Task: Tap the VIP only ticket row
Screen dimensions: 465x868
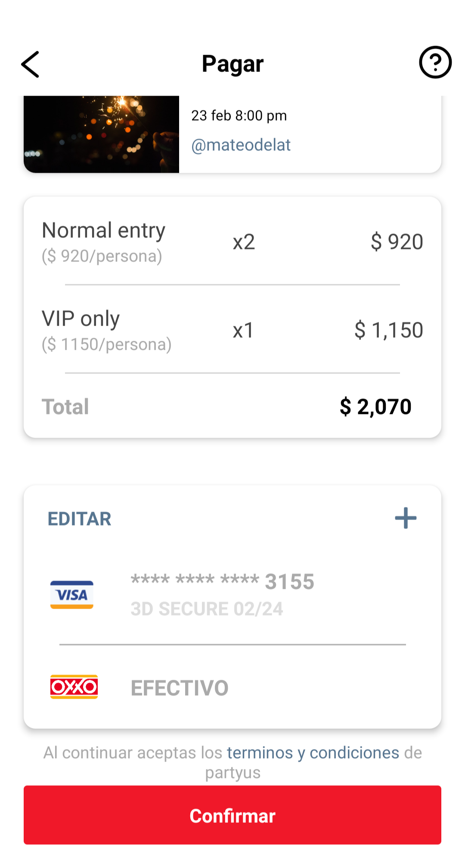Action: 106,330
